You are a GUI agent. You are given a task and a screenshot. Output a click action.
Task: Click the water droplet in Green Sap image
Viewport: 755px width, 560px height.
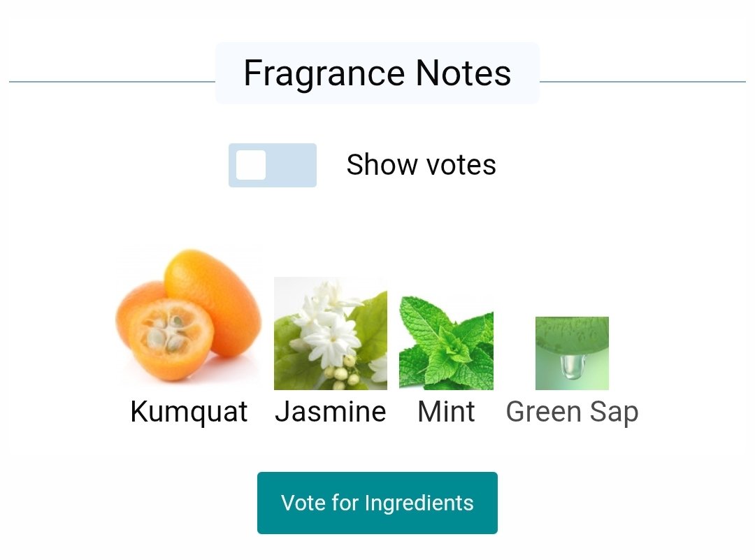tap(573, 366)
